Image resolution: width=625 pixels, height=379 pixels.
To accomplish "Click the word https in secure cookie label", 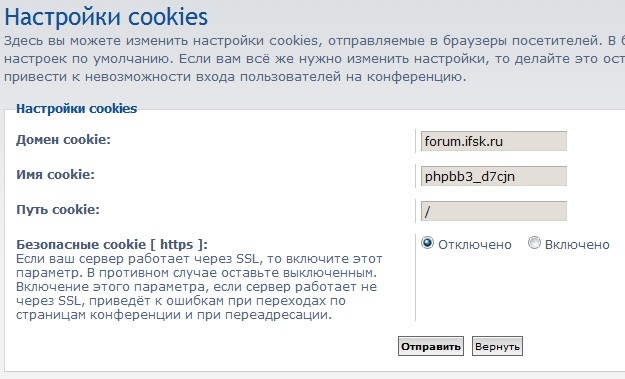I will [177, 244].
